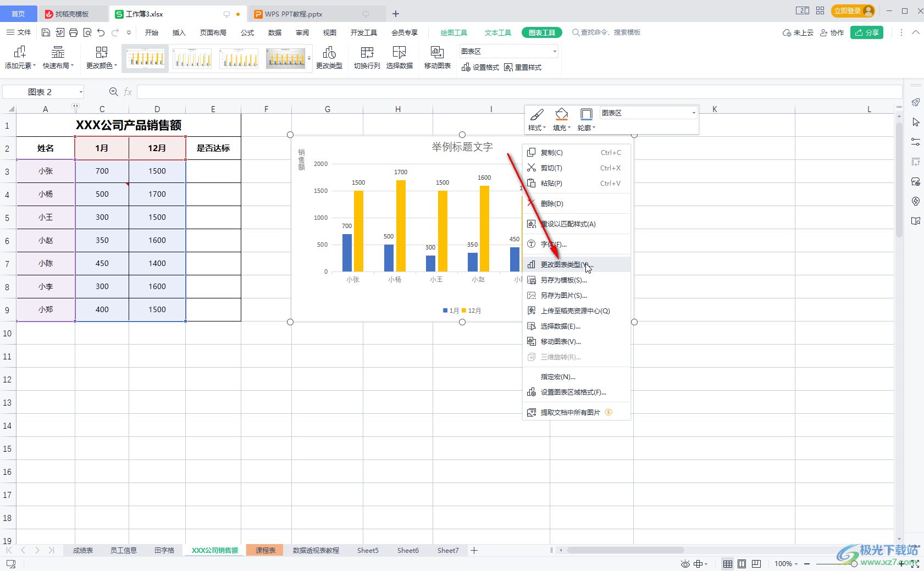The image size is (924, 571).
Task: Select the dark fourth chart style thumbnail
Action: pos(285,58)
